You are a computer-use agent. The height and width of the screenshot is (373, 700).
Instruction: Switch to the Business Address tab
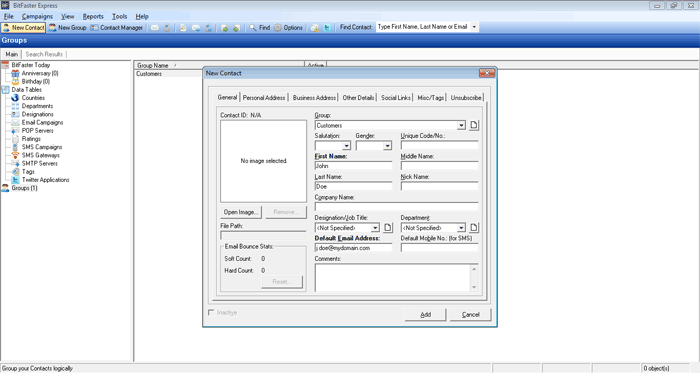(314, 98)
